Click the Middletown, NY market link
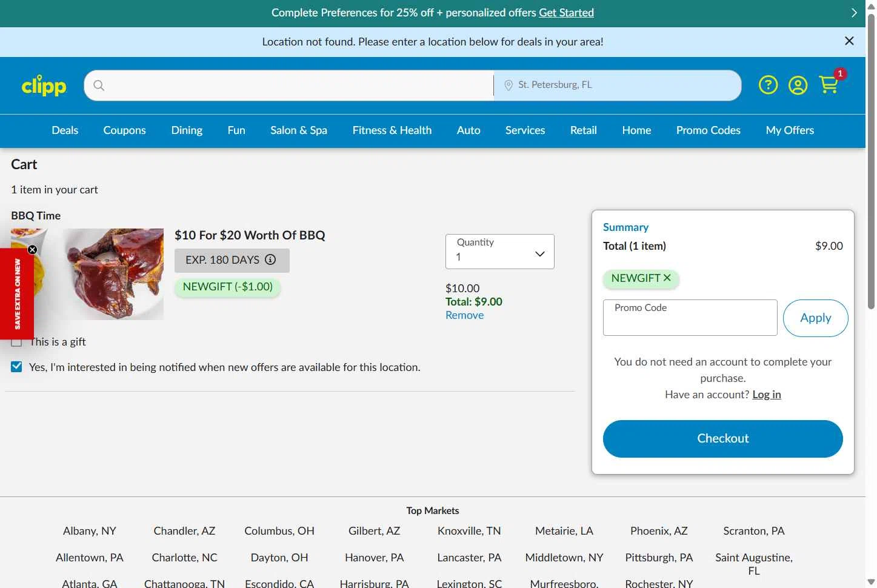 click(x=564, y=558)
